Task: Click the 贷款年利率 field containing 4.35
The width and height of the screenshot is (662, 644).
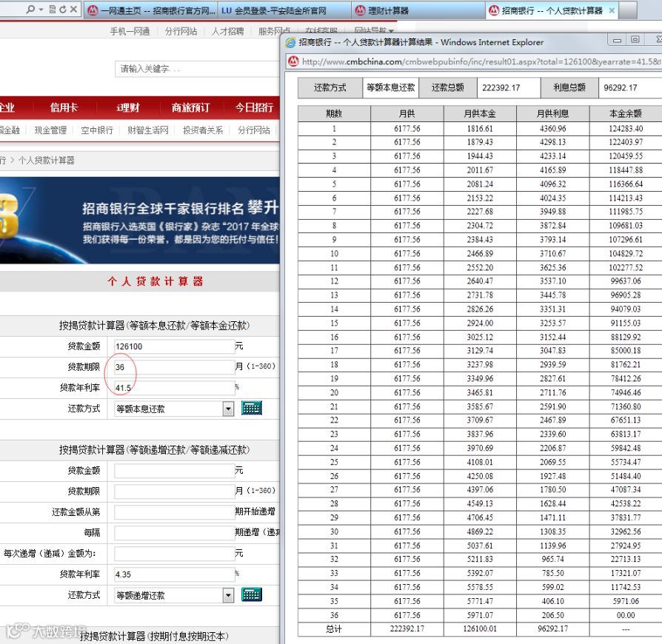Action: pyautogui.click(x=174, y=574)
